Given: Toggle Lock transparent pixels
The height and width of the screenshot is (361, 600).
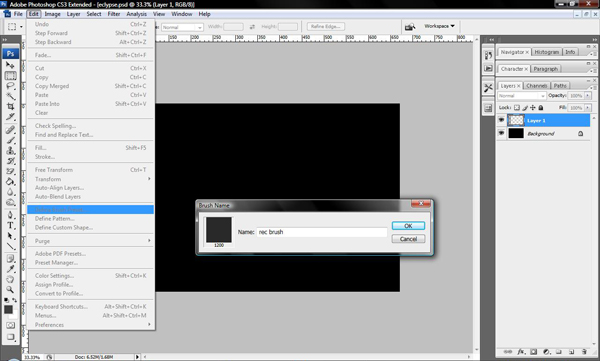Looking at the screenshot, I should (x=517, y=108).
